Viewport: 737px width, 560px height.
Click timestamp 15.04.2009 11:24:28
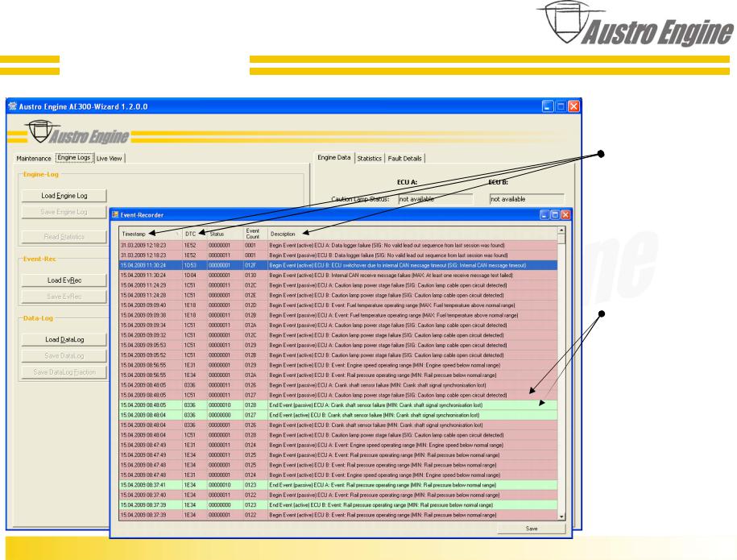tap(143, 295)
